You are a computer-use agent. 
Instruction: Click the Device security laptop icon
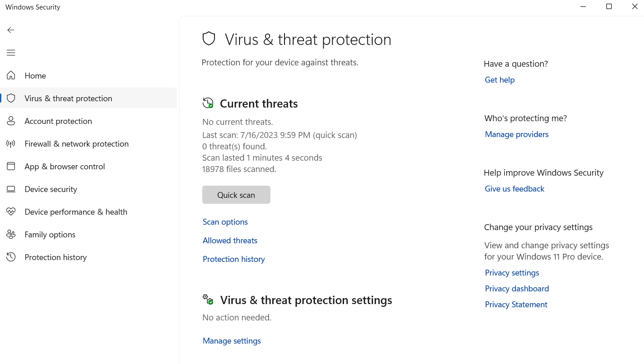click(11, 189)
